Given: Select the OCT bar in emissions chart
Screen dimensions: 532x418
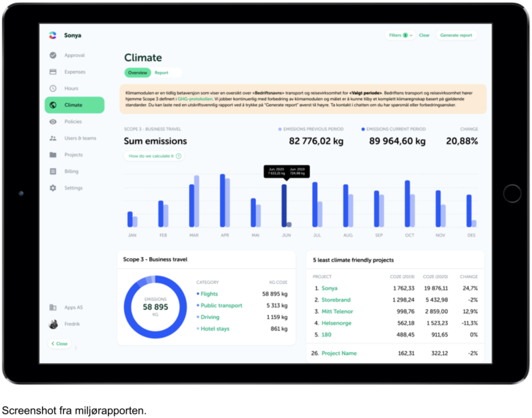Looking at the screenshot, I should coord(407,204).
